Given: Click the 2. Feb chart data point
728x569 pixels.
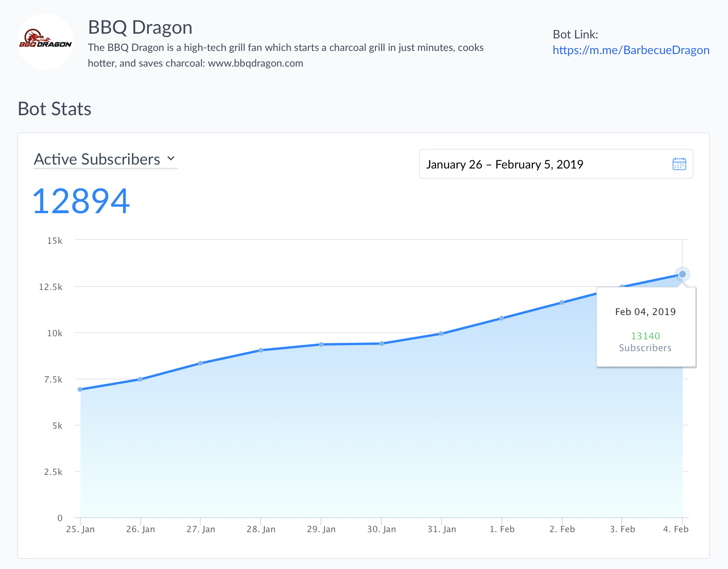Looking at the screenshot, I should pyautogui.click(x=562, y=302).
